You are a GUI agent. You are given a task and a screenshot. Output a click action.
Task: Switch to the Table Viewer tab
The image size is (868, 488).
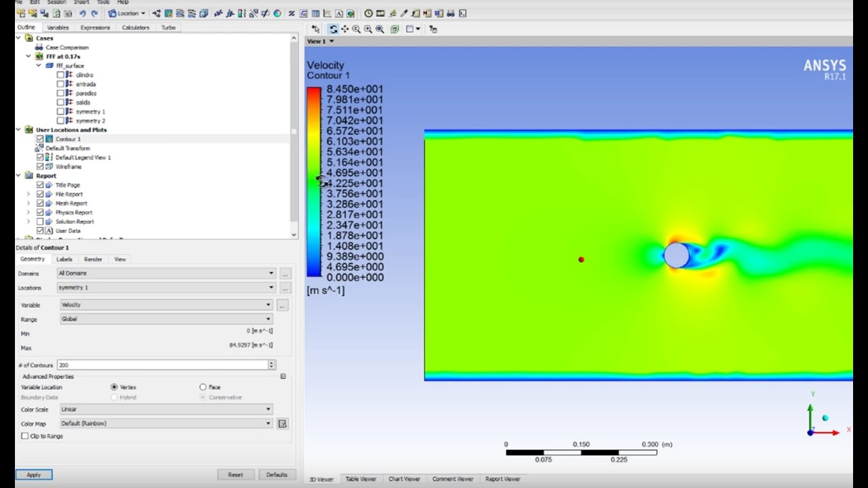pos(360,479)
